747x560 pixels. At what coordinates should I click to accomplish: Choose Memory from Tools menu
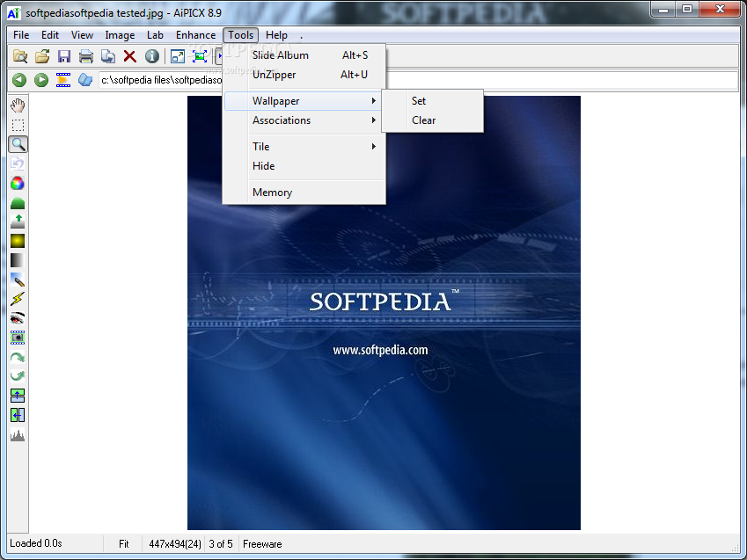[x=304, y=193]
